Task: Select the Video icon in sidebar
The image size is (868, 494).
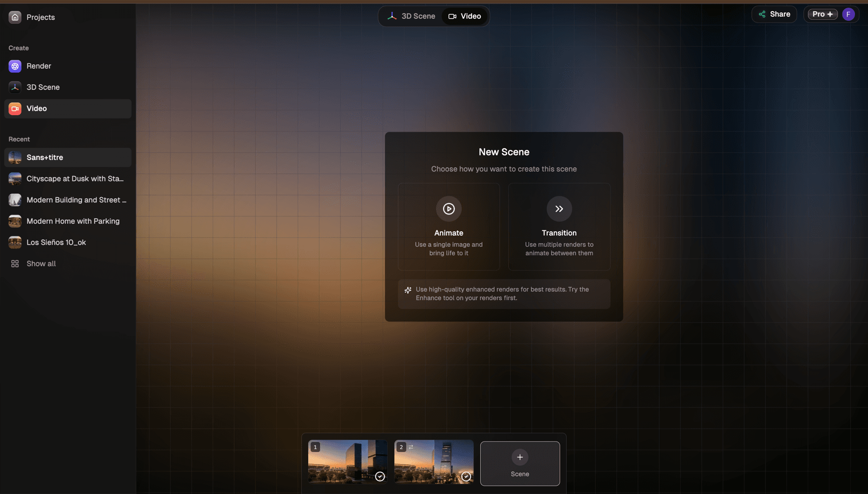Action: pyautogui.click(x=15, y=108)
